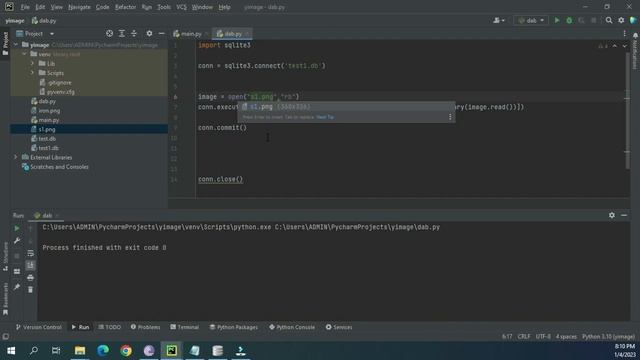The image size is (640, 360).
Task: Clear console output with trash icon
Action: point(31,290)
